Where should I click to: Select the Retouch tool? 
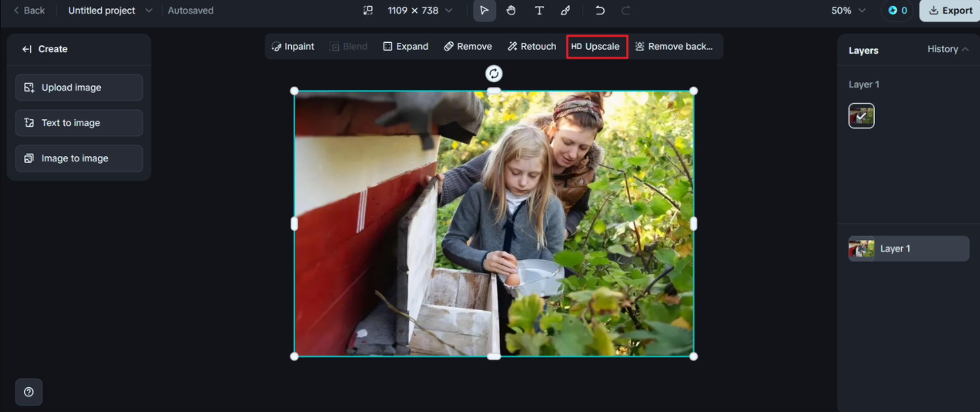click(x=532, y=46)
